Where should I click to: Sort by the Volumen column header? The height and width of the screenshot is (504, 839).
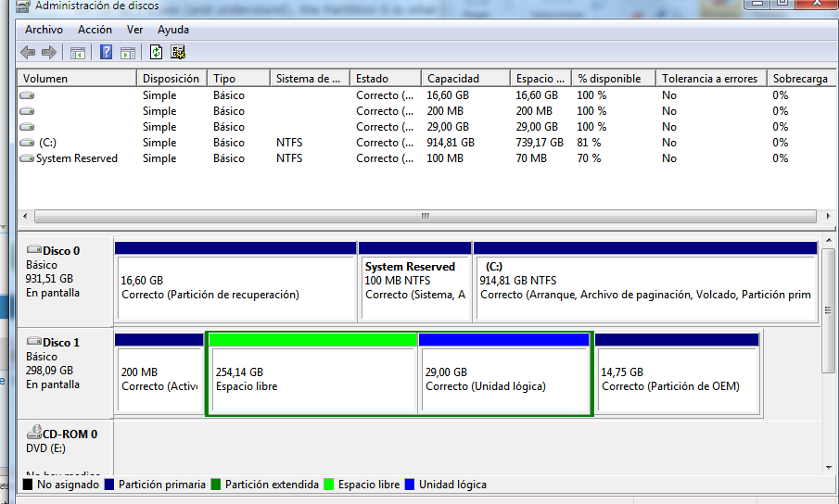click(x=77, y=79)
